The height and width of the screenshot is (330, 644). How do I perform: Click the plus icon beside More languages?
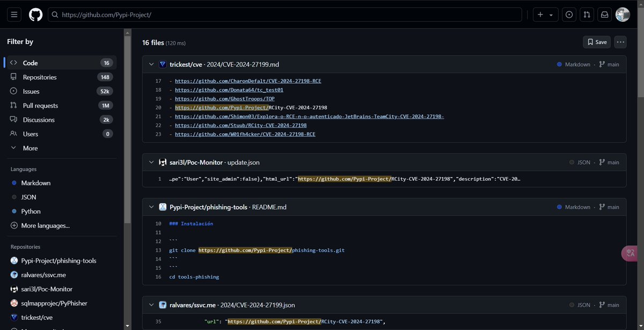(14, 225)
